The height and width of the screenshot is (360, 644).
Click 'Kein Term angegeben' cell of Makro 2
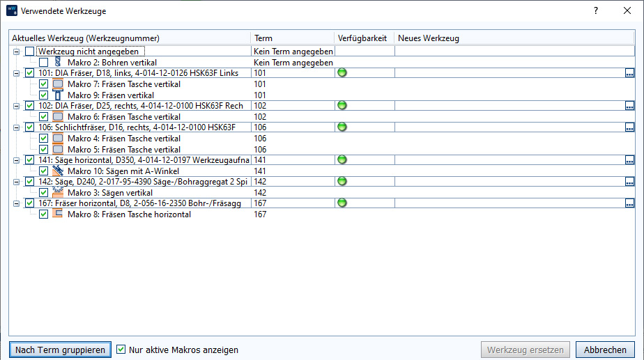pos(293,63)
